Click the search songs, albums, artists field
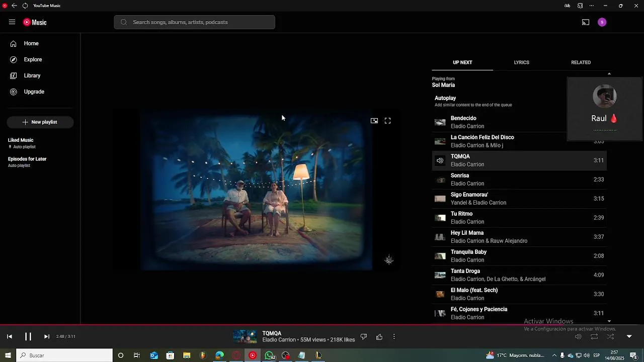The image size is (644, 362). point(195,22)
